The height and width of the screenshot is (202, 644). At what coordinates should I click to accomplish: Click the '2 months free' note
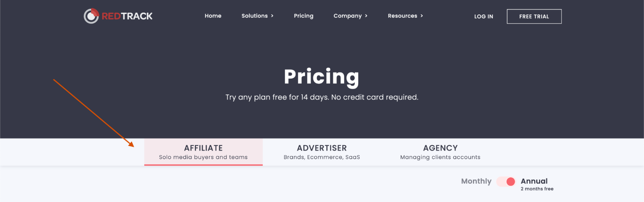tap(537, 189)
